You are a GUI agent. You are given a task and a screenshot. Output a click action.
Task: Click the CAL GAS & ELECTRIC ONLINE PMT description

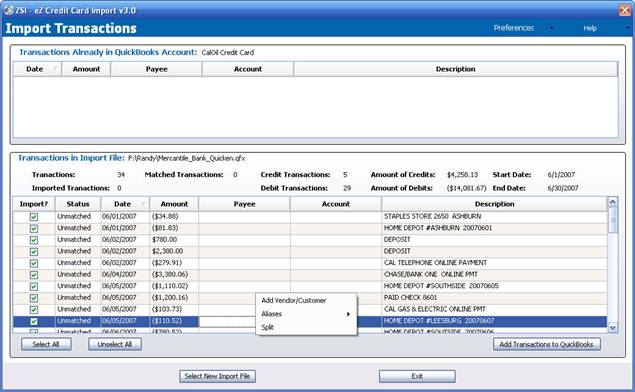click(x=435, y=309)
